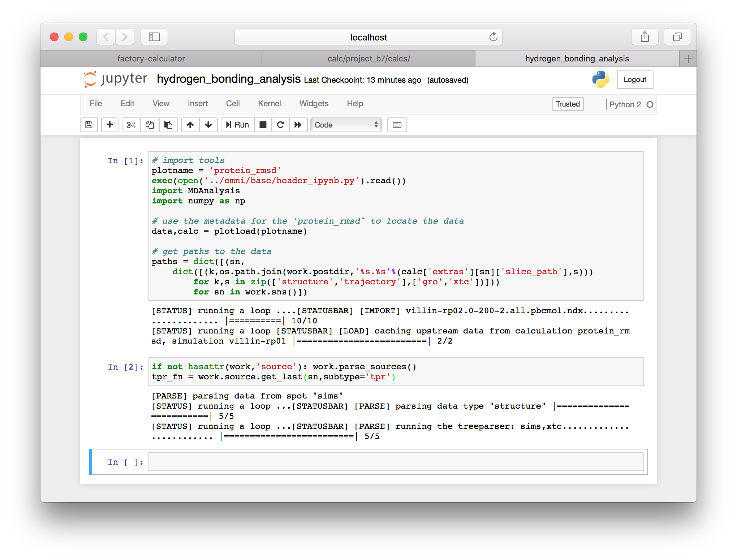Viewport: 737px width, 560px height.
Task: Restart kernel and rerun all fast-forward icon
Action: [x=298, y=125]
